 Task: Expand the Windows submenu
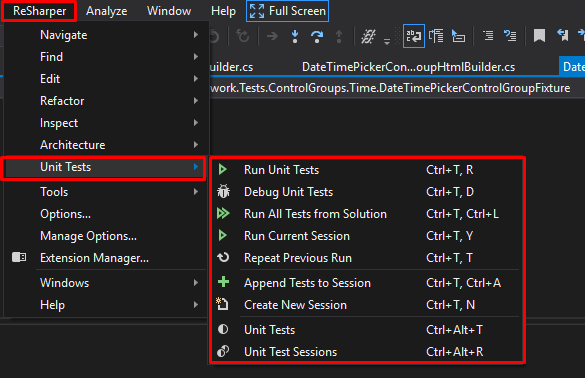[x=106, y=283]
